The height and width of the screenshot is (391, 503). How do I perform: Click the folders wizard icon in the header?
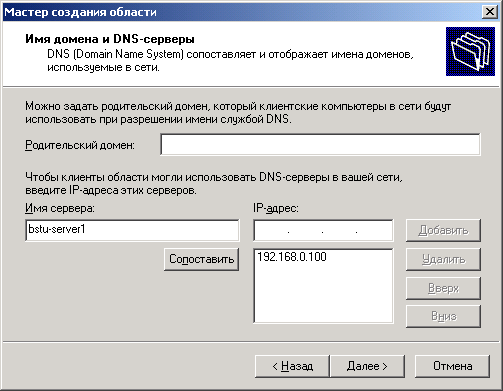470,51
